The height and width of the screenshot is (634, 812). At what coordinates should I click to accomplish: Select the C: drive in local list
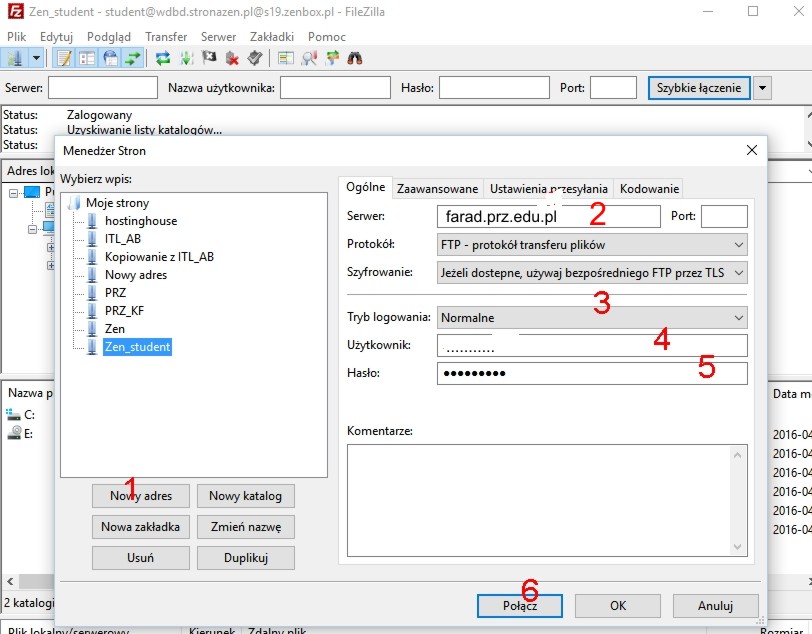[21, 414]
